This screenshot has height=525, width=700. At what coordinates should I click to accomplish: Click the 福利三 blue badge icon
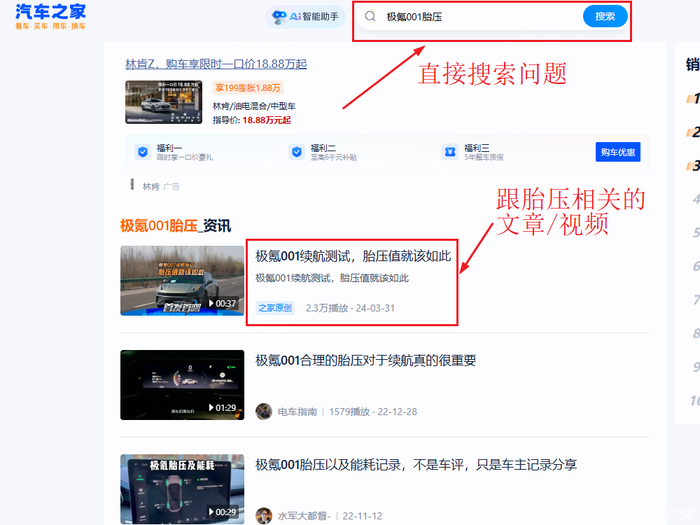point(450,152)
